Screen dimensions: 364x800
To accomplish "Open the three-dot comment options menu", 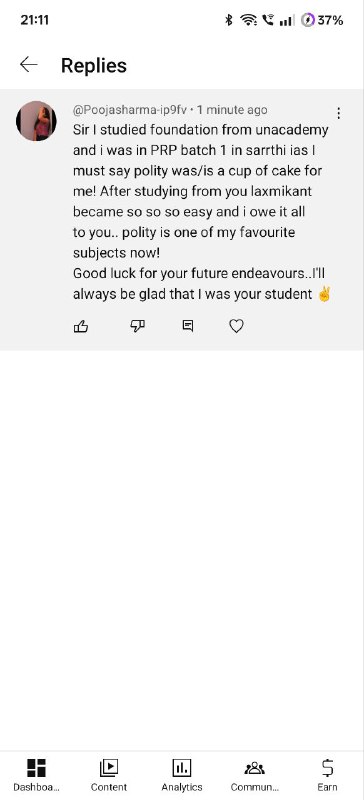I will pyautogui.click(x=338, y=113).
